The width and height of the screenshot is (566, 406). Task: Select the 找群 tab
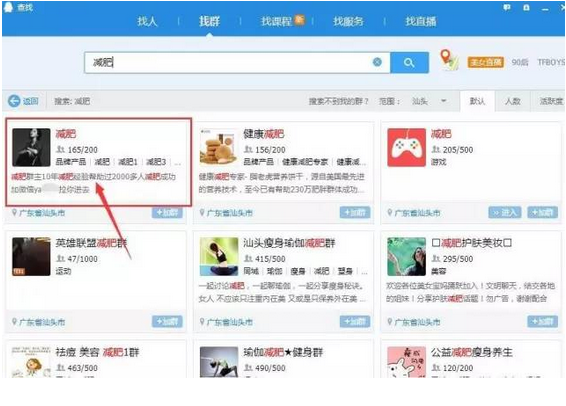point(209,21)
